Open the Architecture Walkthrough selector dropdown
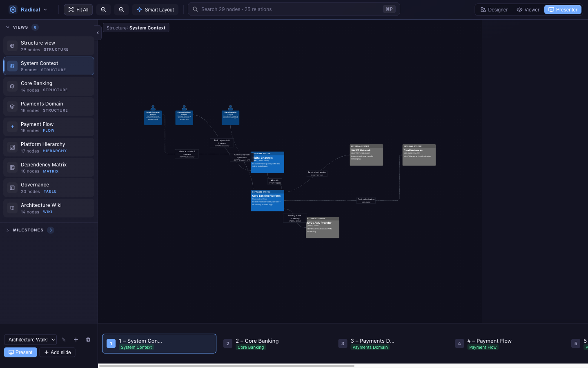 point(31,340)
